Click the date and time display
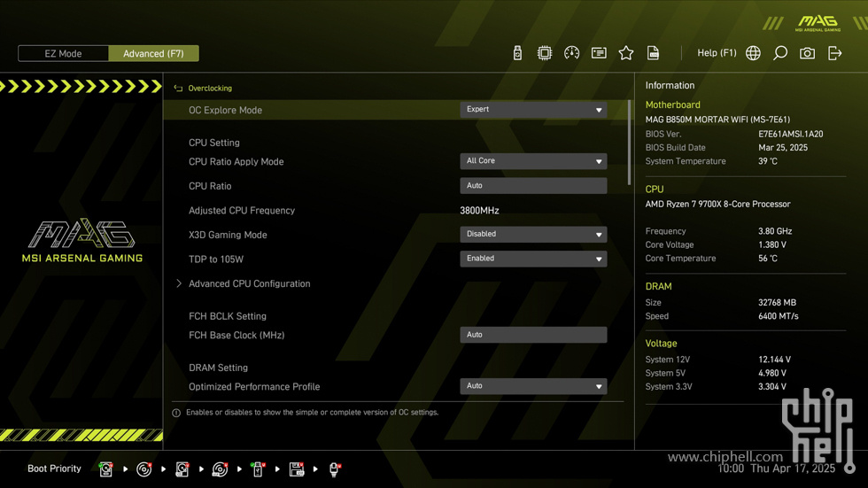 coord(776,469)
